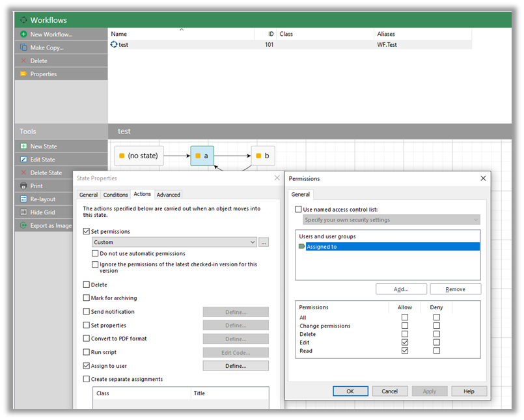524x420 pixels.
Task: Open the Custom permissions dropdown
Action: (253, 242)
